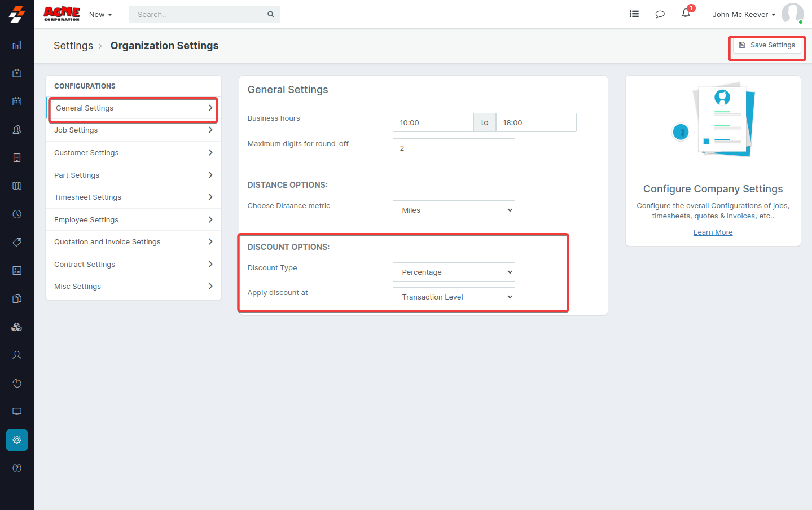Expand the Apply discount at dropdown
The image size is (812, 510).
(x=454, y=297)
